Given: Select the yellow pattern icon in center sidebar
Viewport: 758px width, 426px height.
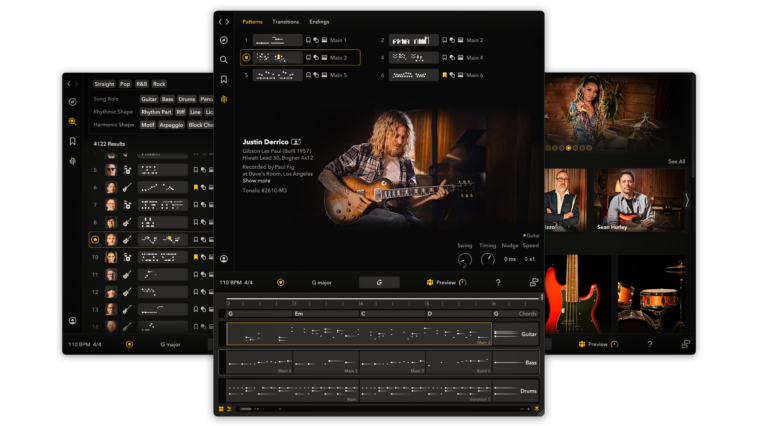Looking at the screenshot, I should (x=224, y=99).
